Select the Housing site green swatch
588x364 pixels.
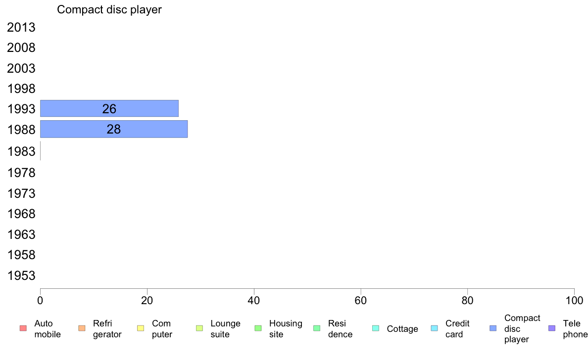[258, 328]
